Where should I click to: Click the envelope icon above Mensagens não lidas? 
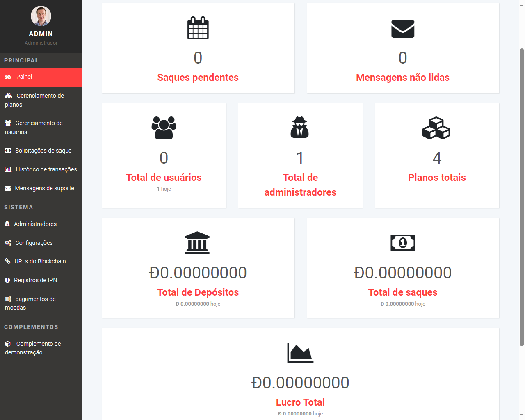click(403, 29)
